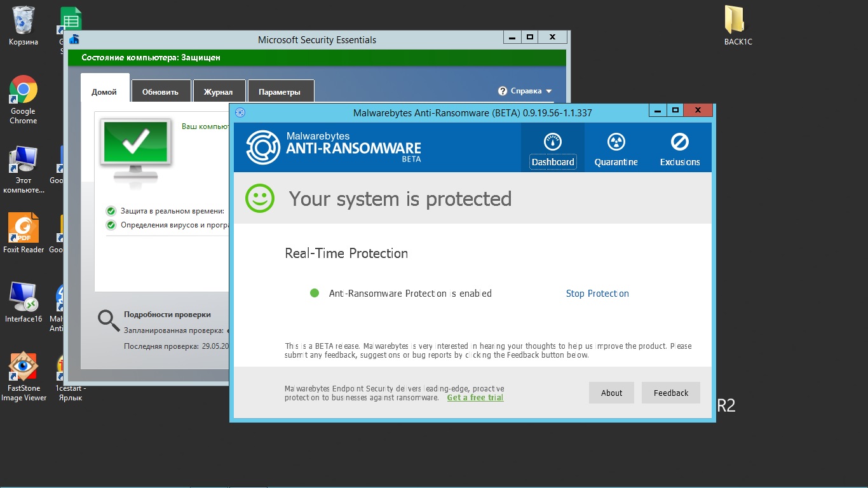Click the Подробности проверки heading
This screenshot has height=488, width=868.
(x=167, y=315)
